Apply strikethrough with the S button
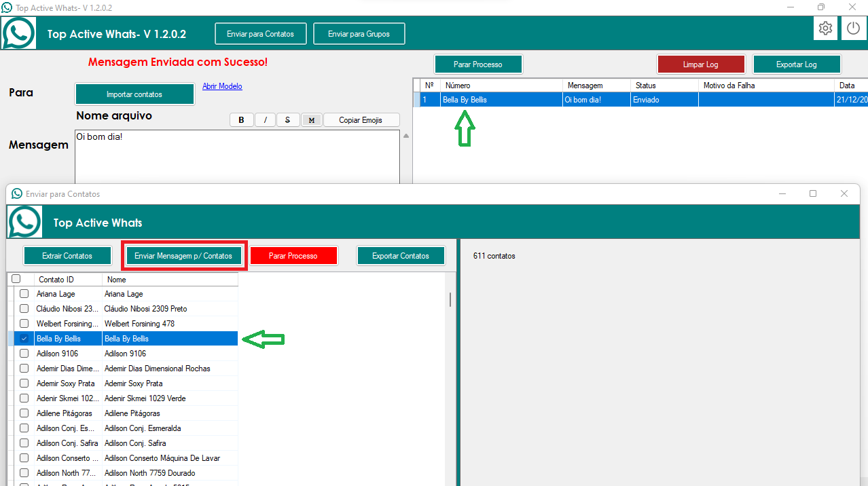Viewport: 868px width, 486px height. 288,120
